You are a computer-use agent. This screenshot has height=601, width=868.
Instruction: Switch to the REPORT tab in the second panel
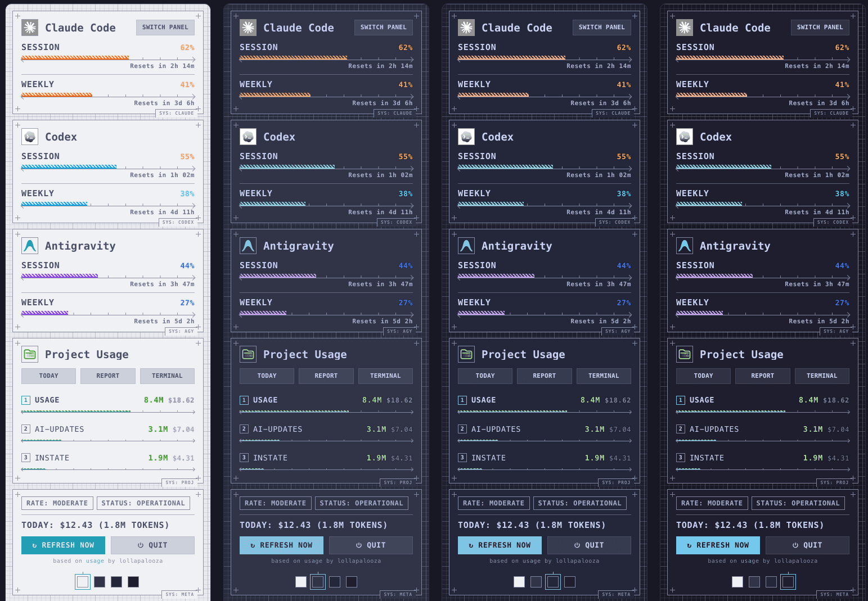click(326, 376)
